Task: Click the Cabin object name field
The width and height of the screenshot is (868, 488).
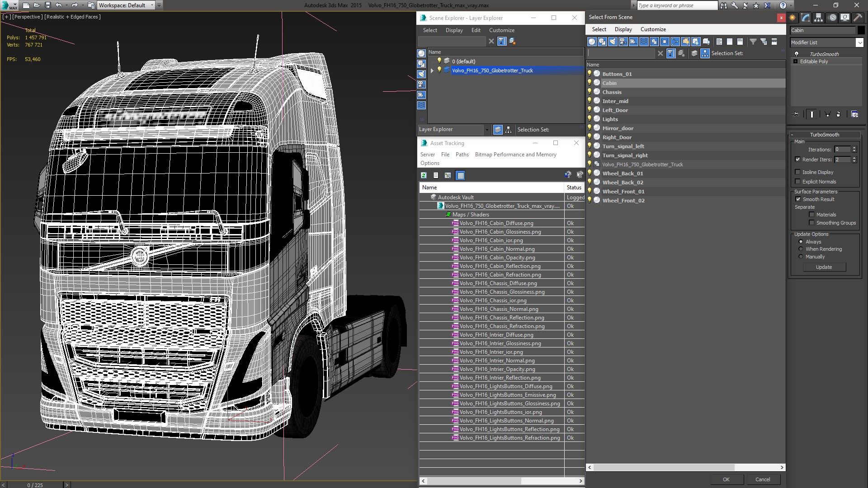Action: click(x=822, y=30)
